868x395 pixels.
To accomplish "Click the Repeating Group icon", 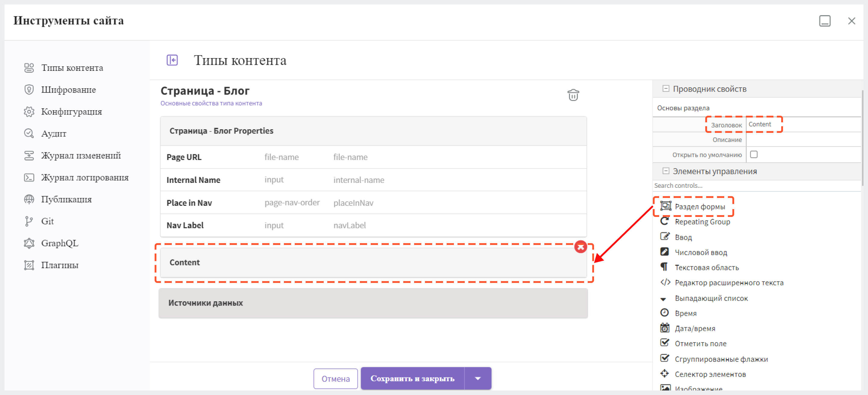I will (x=665, y=221).
